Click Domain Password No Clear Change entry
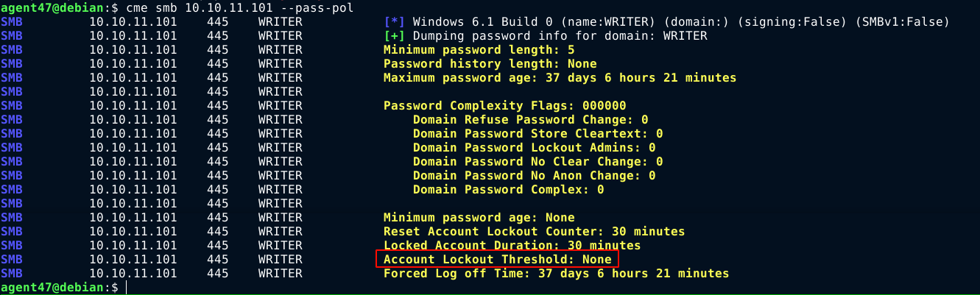The width and height of the screenshot is (980, 295). tap(537, 162)
